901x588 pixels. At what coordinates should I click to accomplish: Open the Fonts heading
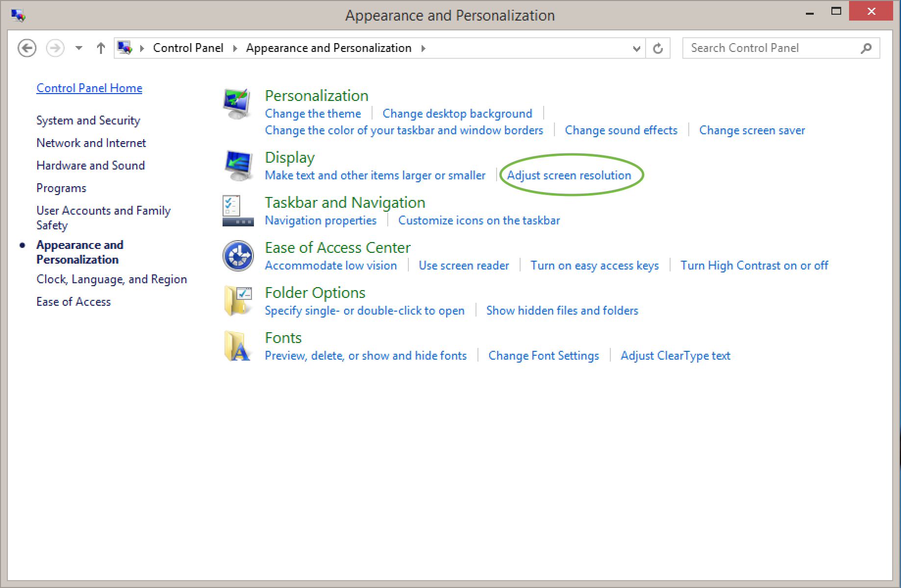coord(283,338)
